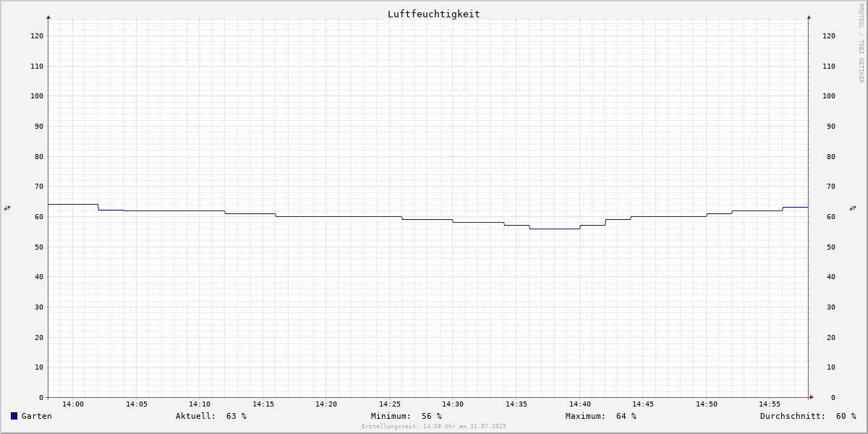Click the 0 label on left axis
This screenshot has width=868, height=434.
pos(41,398)
